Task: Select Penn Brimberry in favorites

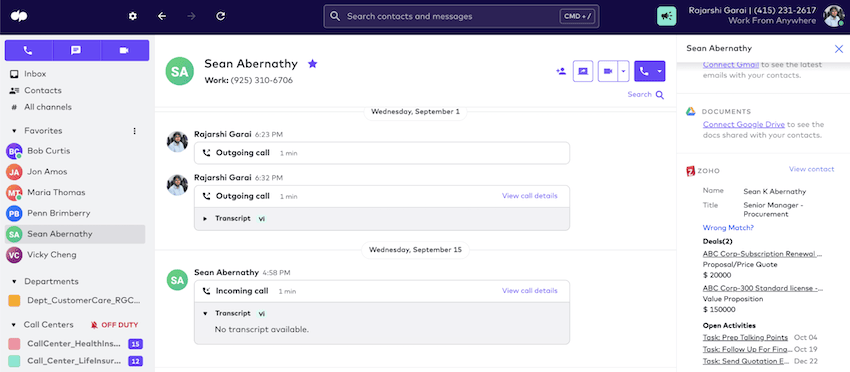Action: [75, 213]
